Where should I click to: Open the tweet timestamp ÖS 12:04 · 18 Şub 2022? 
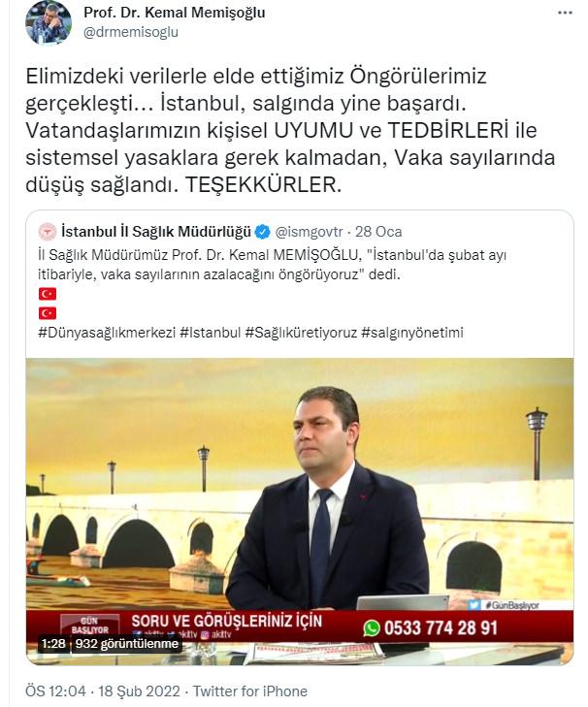103,691
